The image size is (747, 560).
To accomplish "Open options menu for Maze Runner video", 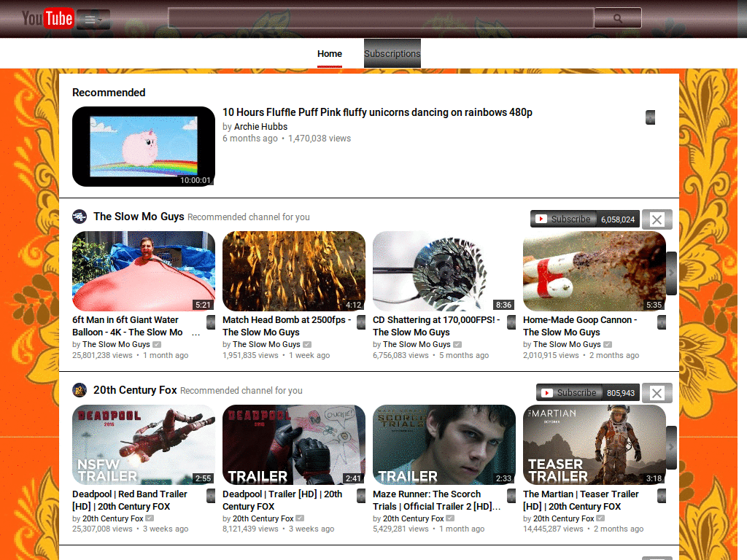I will [511, 496].
